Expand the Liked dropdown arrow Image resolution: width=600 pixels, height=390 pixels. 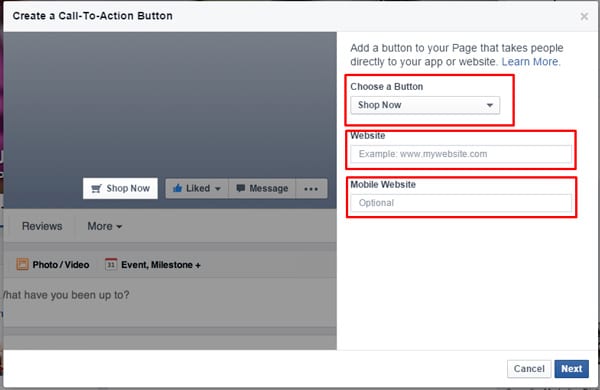218,189
